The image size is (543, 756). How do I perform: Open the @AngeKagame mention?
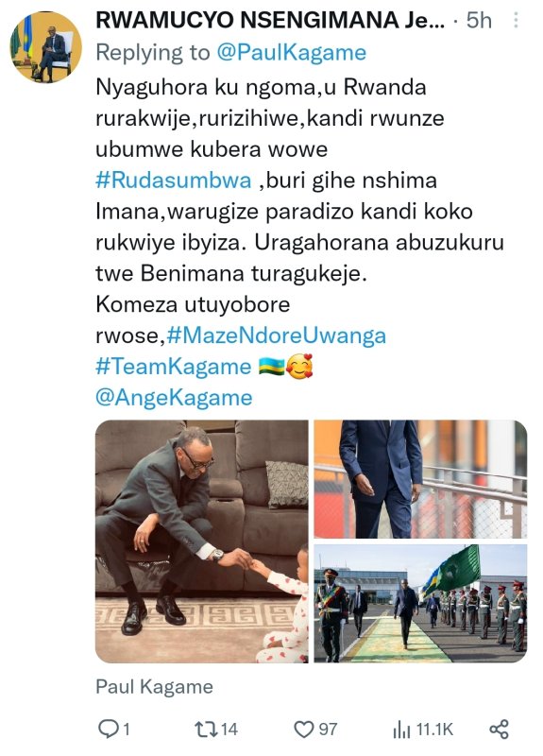coord(174,398)
